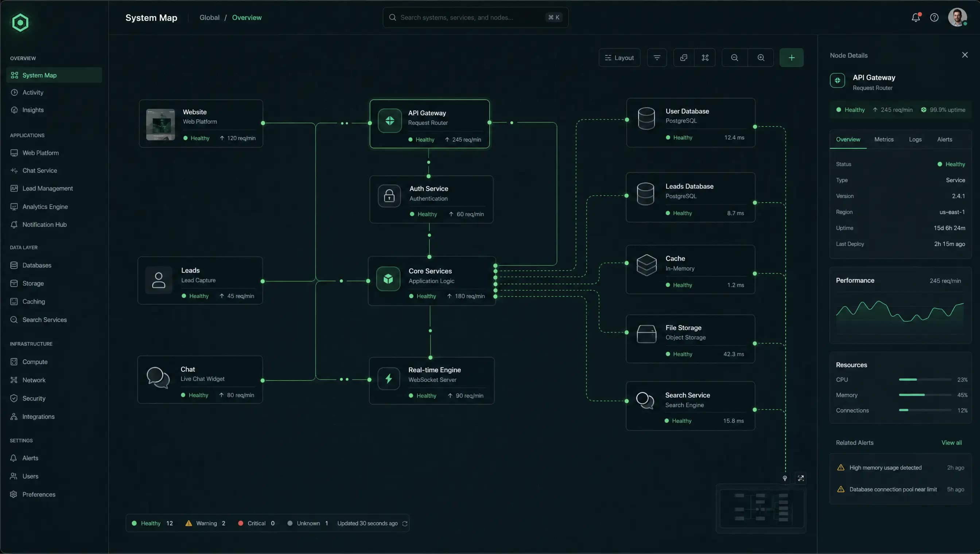980x554 pixels.
Task: Select the Auth Service lock icon
Action: tap(389, 196)
